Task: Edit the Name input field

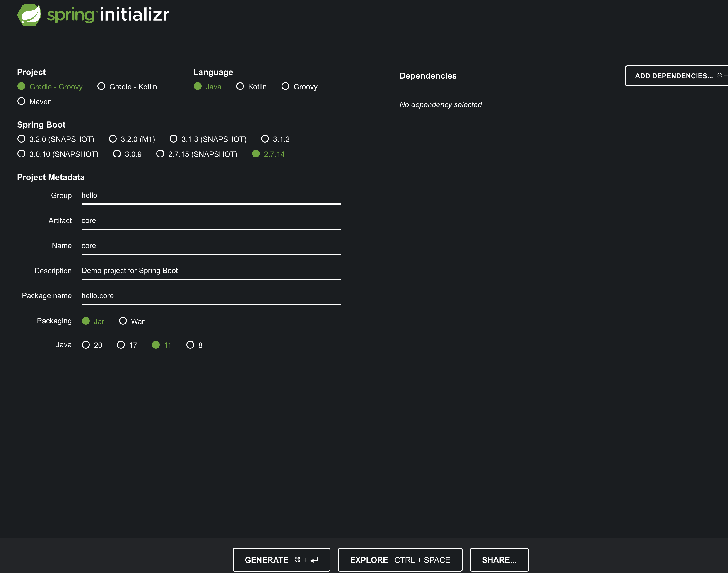Action: tap(211, 246)
